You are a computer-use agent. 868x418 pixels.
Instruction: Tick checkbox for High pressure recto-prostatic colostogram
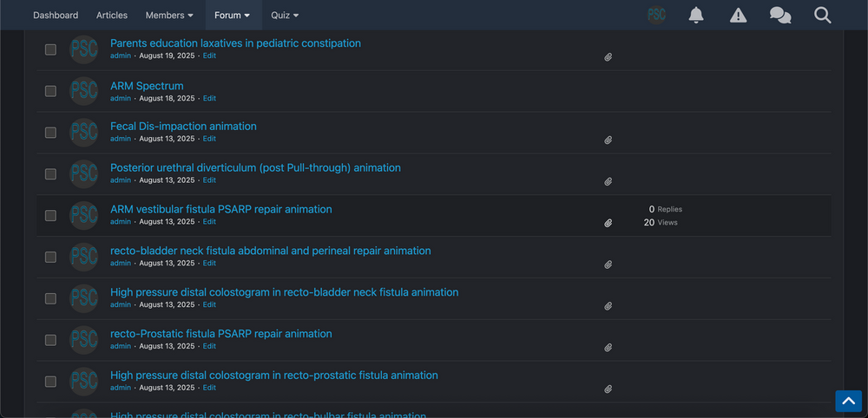(x=50, y=381)
